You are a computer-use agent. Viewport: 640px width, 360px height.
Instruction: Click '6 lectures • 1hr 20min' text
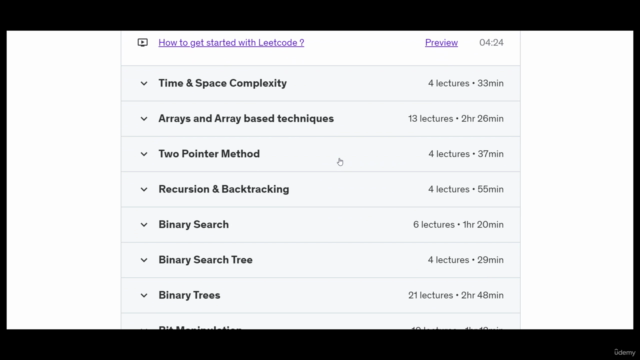[x=458, y=224]
